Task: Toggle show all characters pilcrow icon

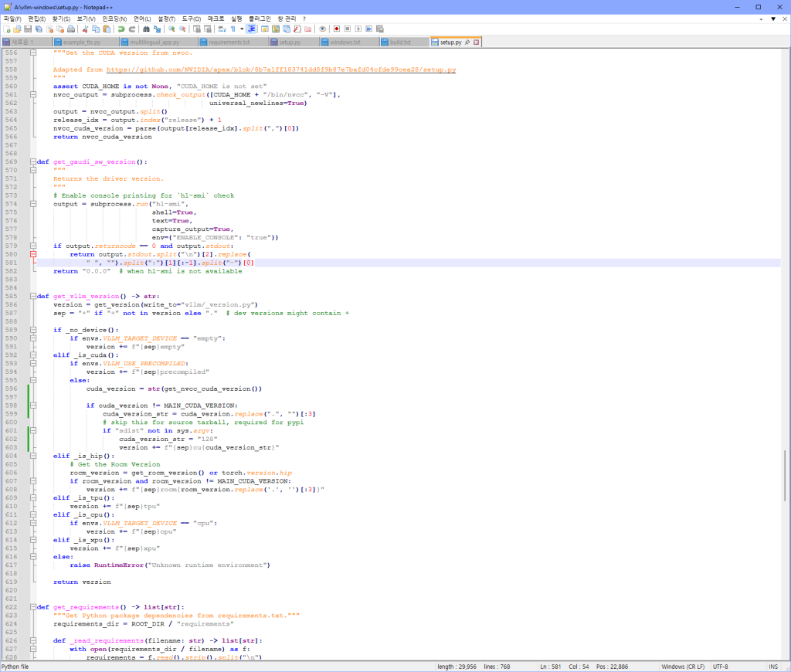Action: 232,29
